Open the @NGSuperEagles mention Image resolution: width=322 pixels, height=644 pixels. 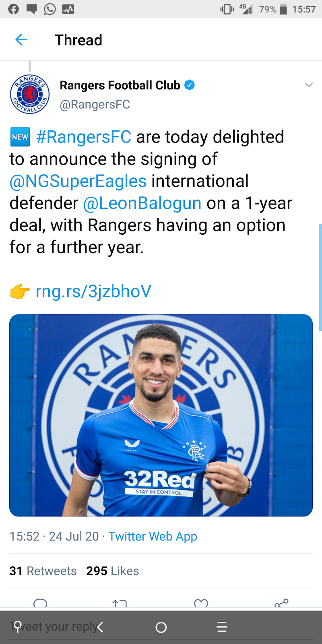[78, 181]
